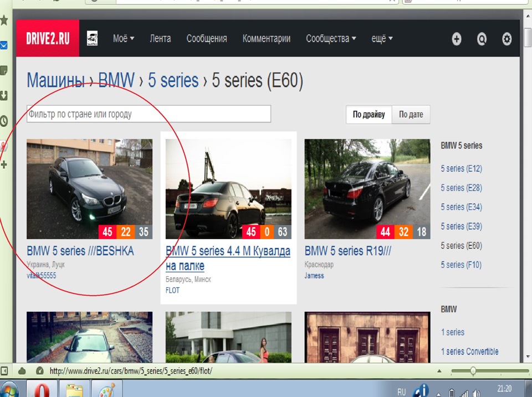Image resolution: width=532 pixels, height=397 pixels.
Task: Click the Беларусь, Минск location text
Action: (x=188, y=280)
